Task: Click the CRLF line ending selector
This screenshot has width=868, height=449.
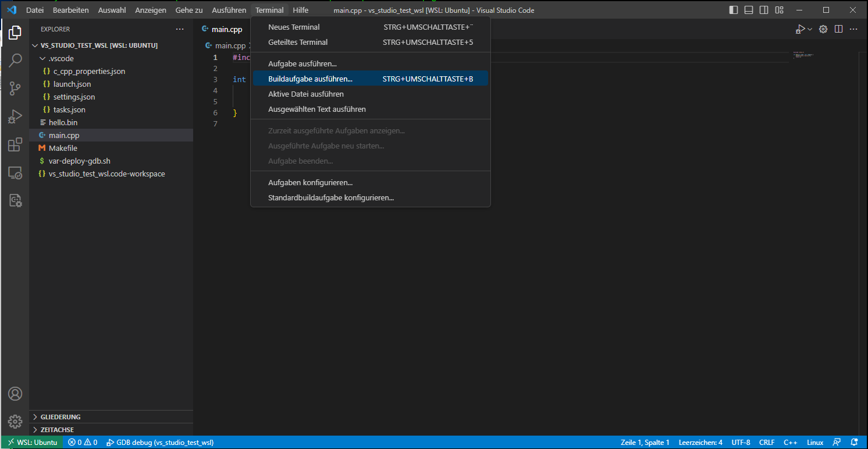Action: [x=767, y=443]
